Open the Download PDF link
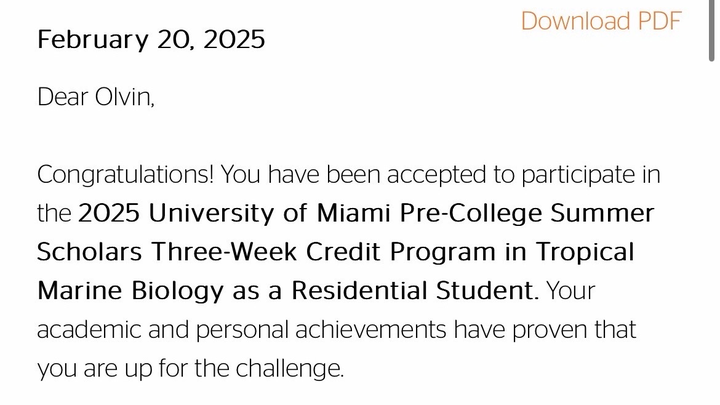This screenshot has width=720, height=405. click(601, 21)
